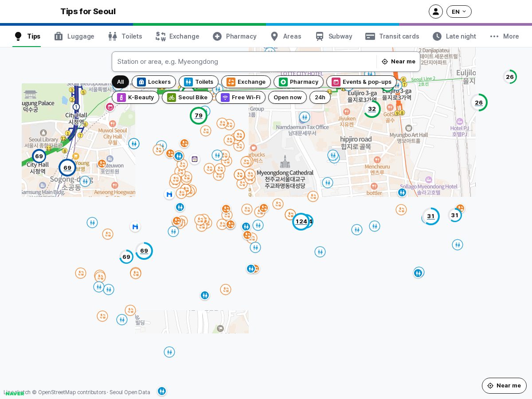Toggle the Toilets filter chip
532x399 pixels.
click(x=199, y=82)
